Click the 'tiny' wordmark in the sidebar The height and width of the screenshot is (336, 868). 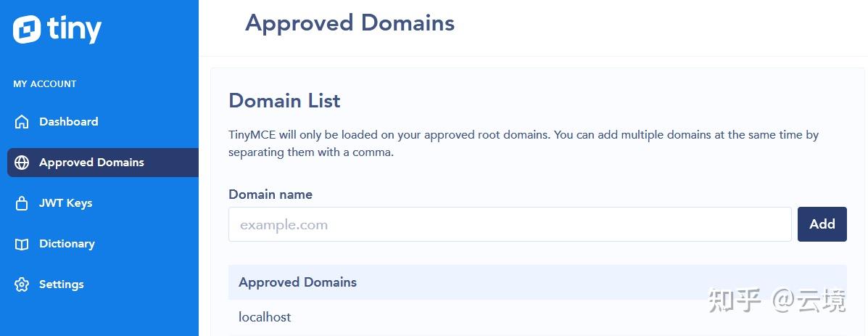coord(74,29)
